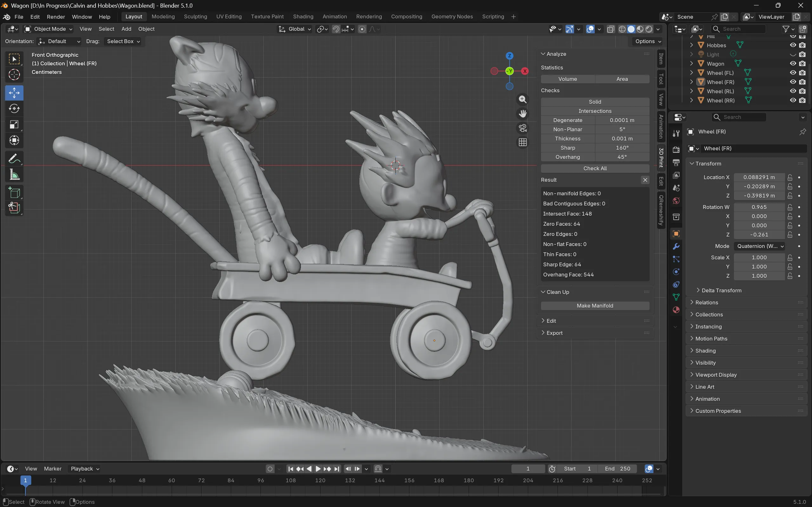
Task: Click the Area statistics button
Action: [x=622, y=79]
